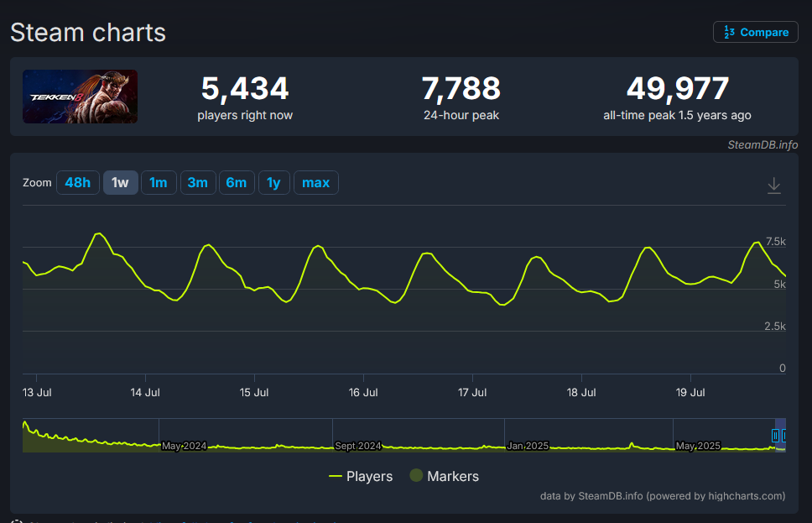Open the Tekken 8 game thumbnail
812x523 pixels.
click(x=81, y=97)
